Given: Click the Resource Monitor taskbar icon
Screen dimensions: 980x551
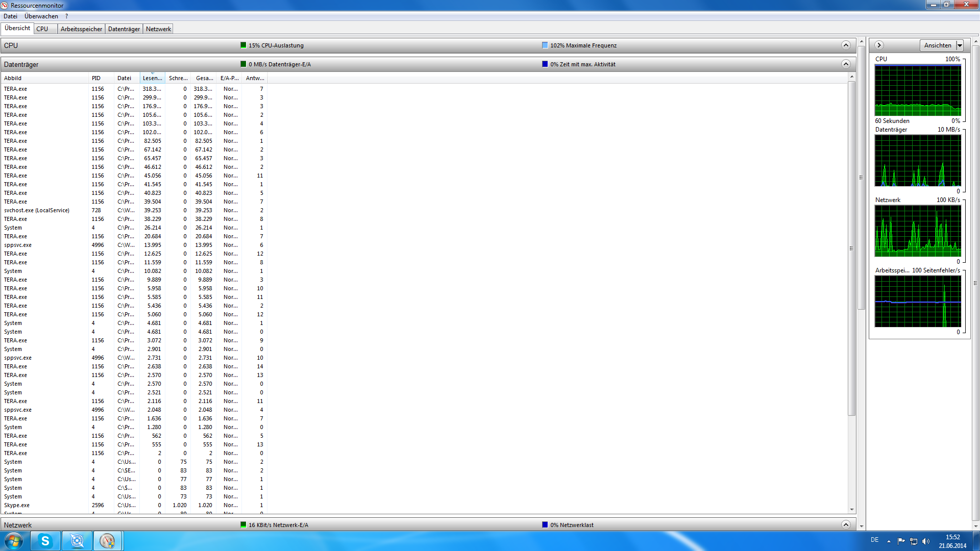Looking at the screenshot, I should click(107, 541).
